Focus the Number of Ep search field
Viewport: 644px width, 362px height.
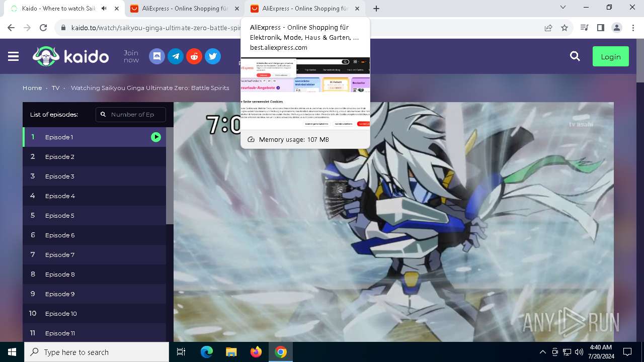[131, 114]
